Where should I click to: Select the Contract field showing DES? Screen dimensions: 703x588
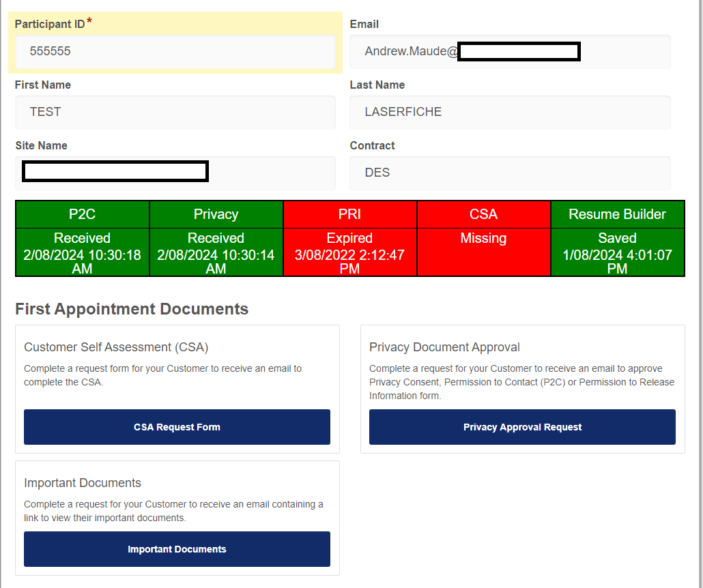pos(510,173)
